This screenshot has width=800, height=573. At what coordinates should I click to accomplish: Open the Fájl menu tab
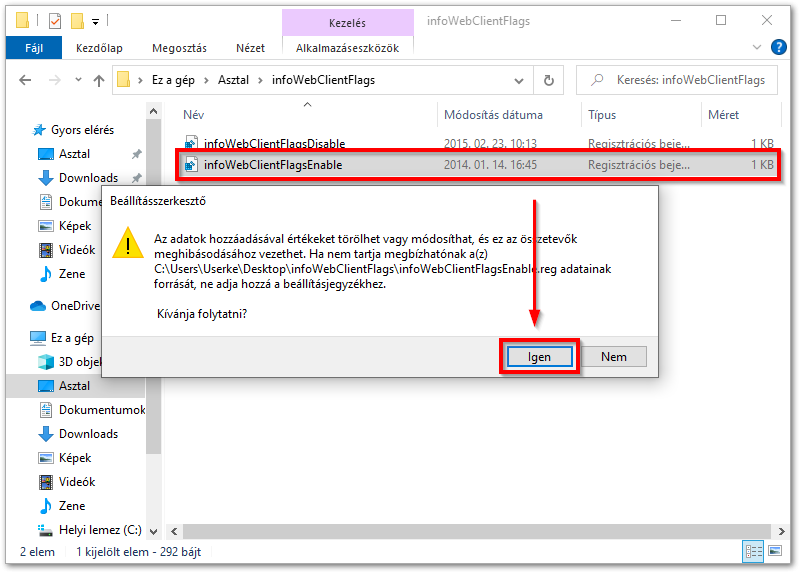point(32,47)
